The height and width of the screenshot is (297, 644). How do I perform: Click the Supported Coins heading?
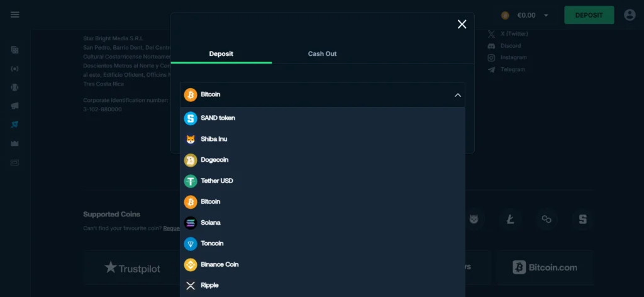112,215
